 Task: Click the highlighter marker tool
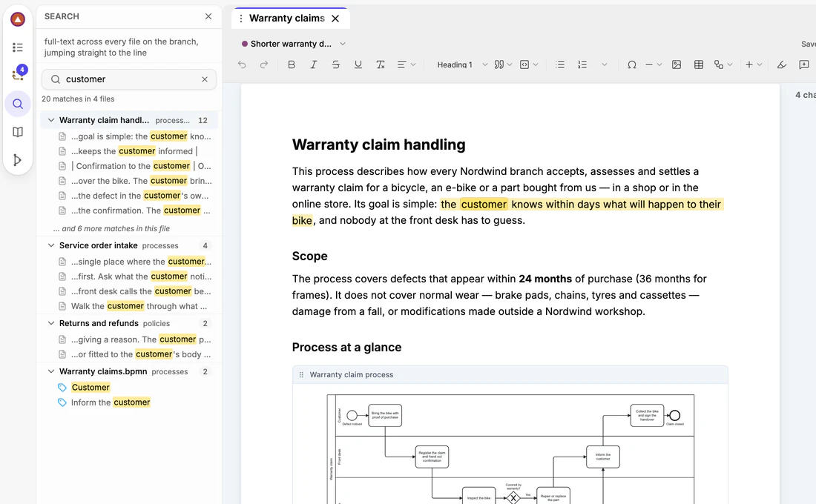pyautogui.click(x=782, y=64)
